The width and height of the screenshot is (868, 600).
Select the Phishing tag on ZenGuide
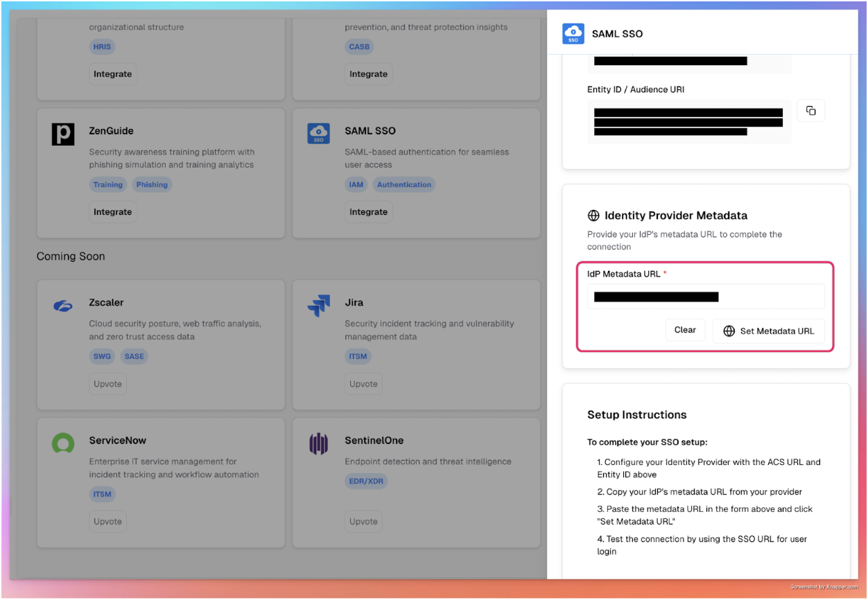point(152,185)
